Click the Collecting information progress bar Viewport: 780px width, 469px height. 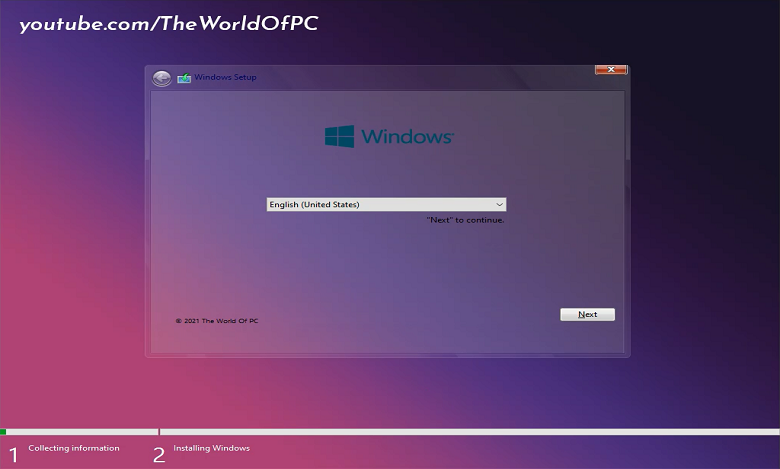point(79,432)
